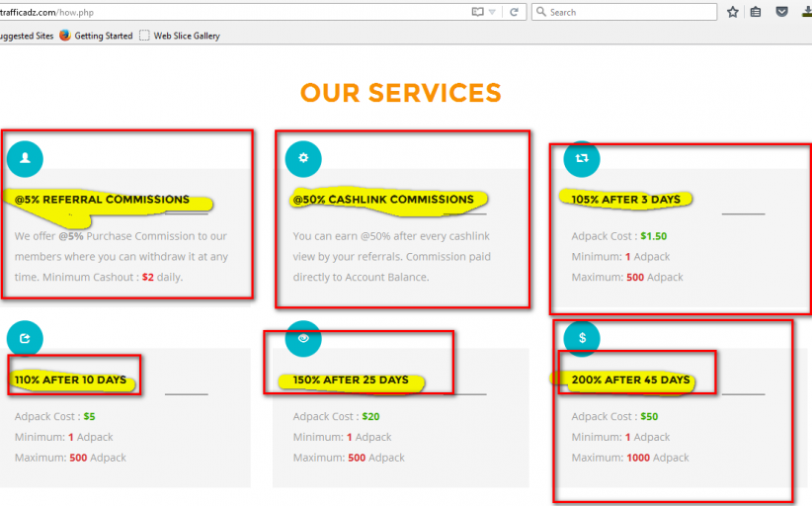Click the Our Services page title
The height and width of the screenshot is (506, 812).
point(400,93)
